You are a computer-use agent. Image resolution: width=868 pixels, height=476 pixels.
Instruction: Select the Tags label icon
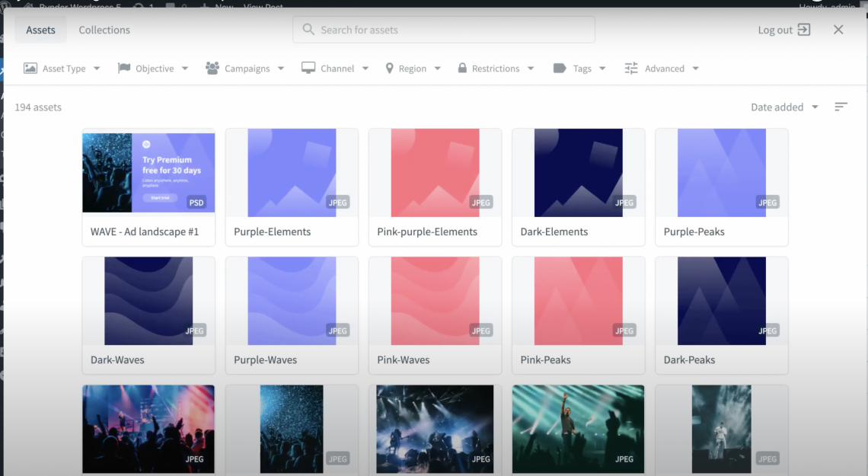coord(560,68)
